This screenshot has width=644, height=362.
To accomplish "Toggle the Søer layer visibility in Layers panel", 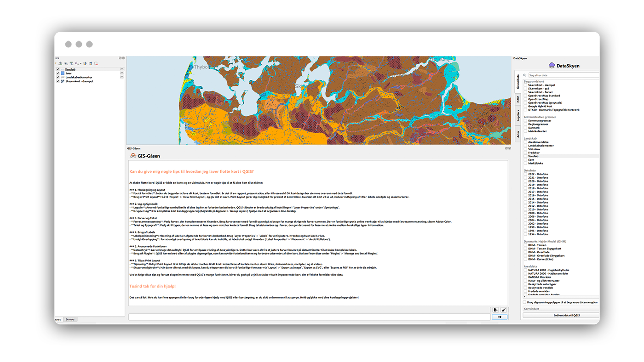I will click(x=58, y=74).
